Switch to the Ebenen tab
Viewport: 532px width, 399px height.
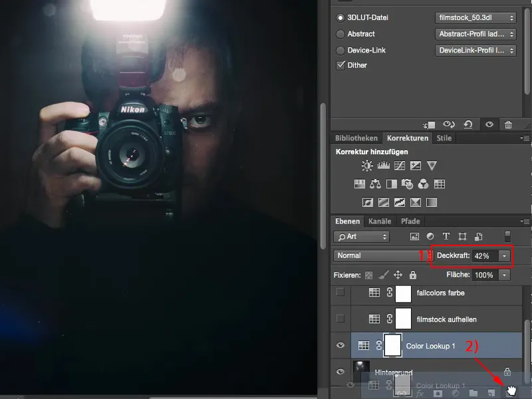(347, 221)
